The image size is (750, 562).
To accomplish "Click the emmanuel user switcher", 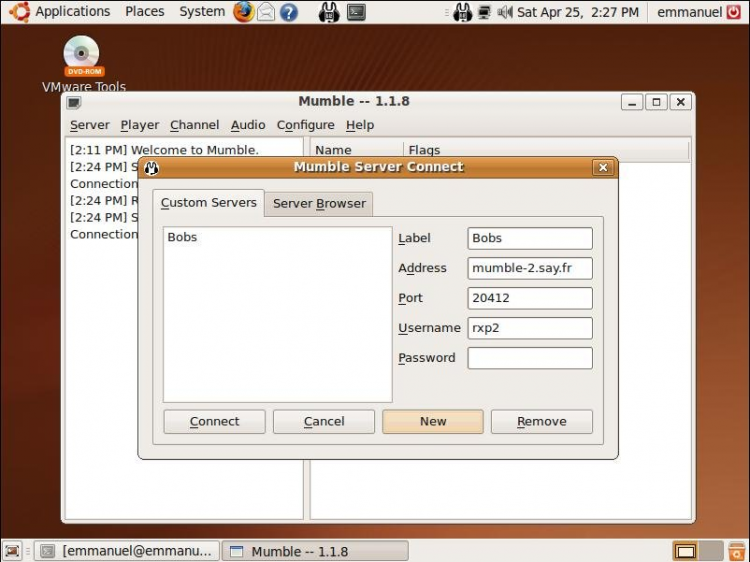I will [689, 12].
